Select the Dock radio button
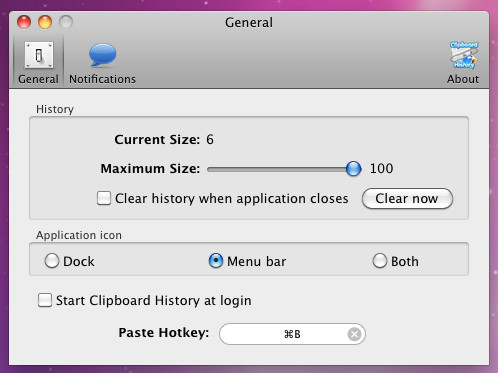This screenshot has height=373, width=498. point(52,261)
